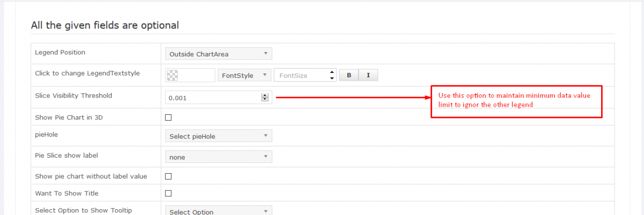Click the legend text color input box

point(196,76)
